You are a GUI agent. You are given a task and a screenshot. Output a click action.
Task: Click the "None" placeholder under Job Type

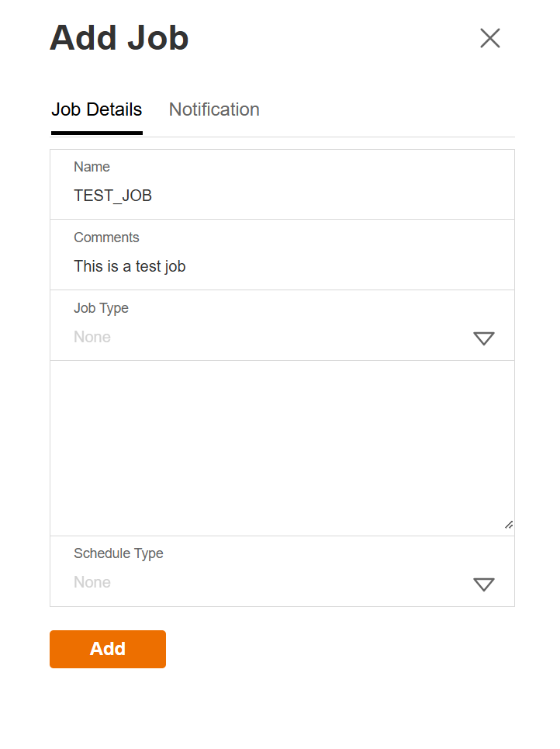(x=92, y=337)
